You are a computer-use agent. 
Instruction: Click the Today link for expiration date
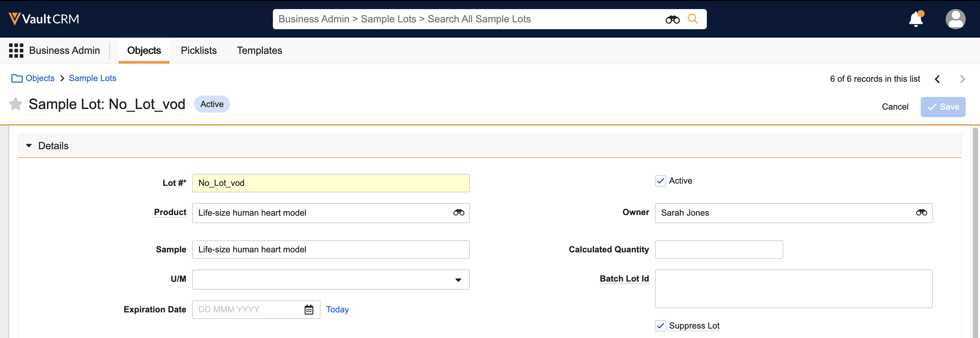pyautogui.click(x=337, y=310)
